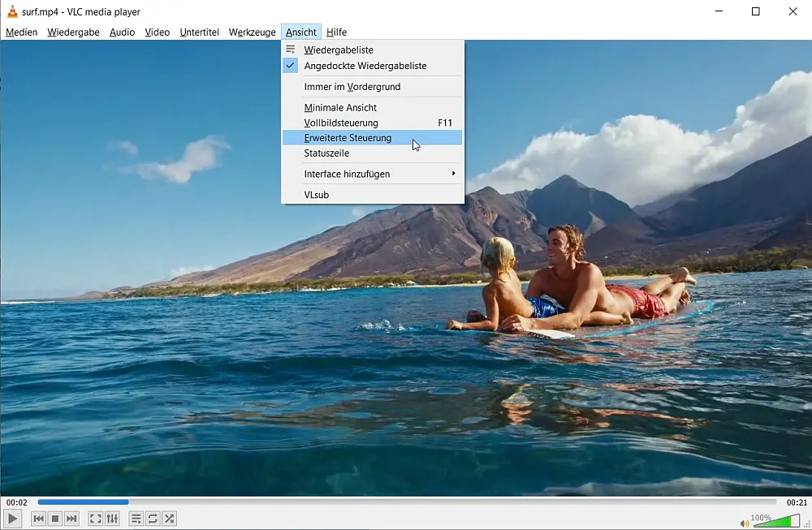This screenshot has height=530, width=812.
Task: Click the elapsed time 00:02 label
Action: (16, 502)
